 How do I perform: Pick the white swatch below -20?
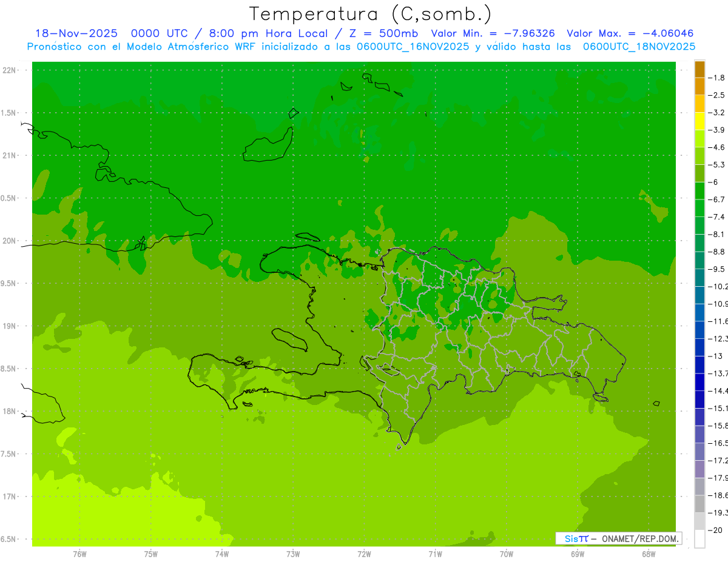pos(699,539)
